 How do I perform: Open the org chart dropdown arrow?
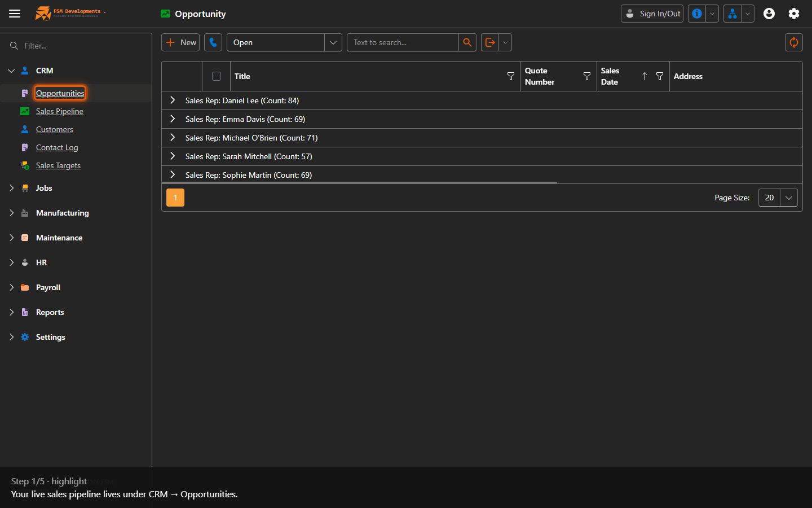(x=748, y=14)
